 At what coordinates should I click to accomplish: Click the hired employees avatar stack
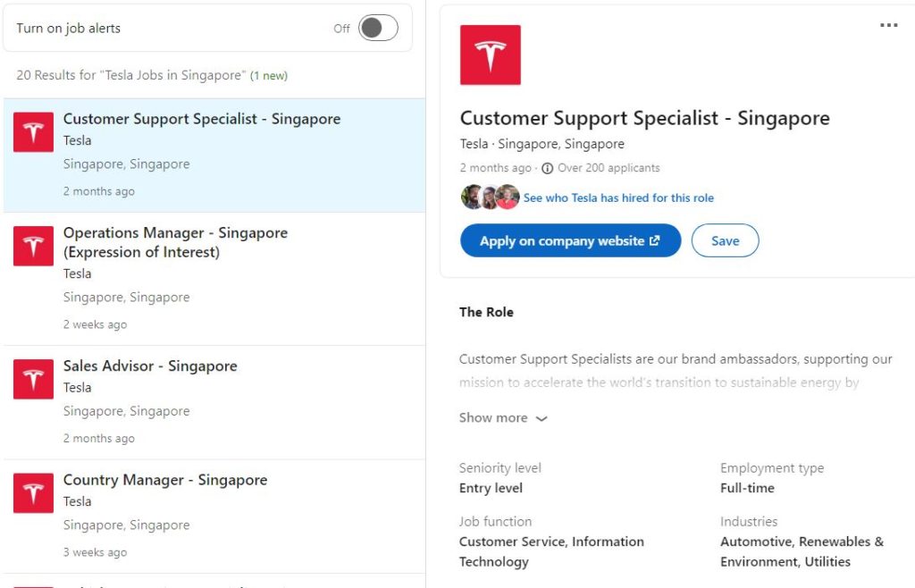click(x=488, y=197)
